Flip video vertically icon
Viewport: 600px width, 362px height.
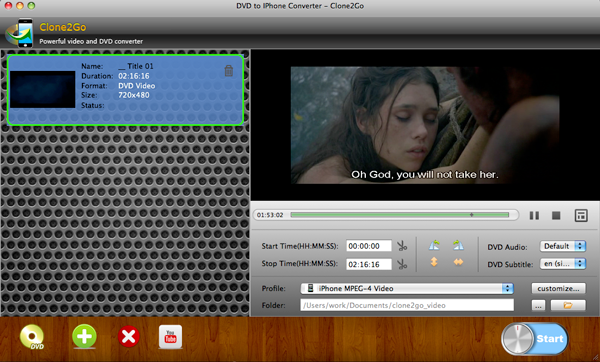click(x=434, y=262)
